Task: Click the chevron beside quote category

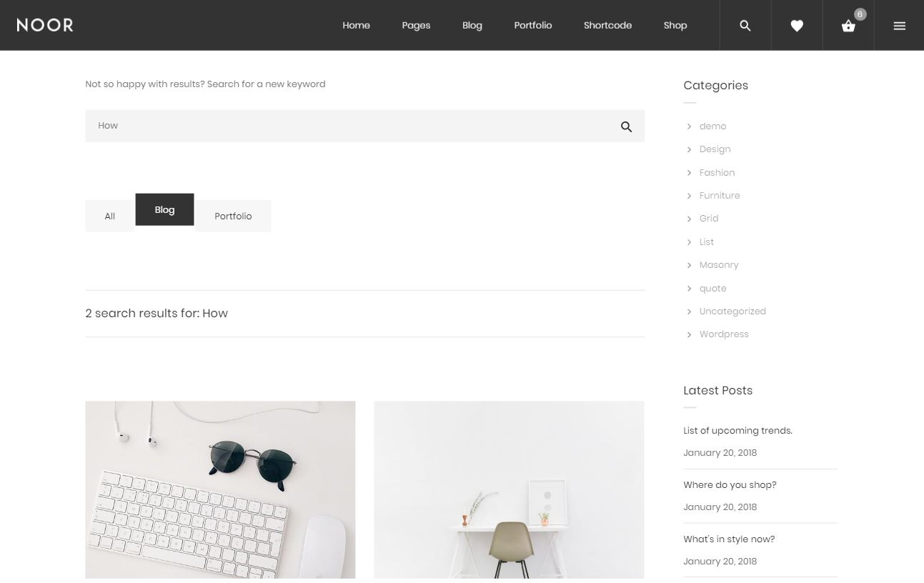Action: [689, 289]
